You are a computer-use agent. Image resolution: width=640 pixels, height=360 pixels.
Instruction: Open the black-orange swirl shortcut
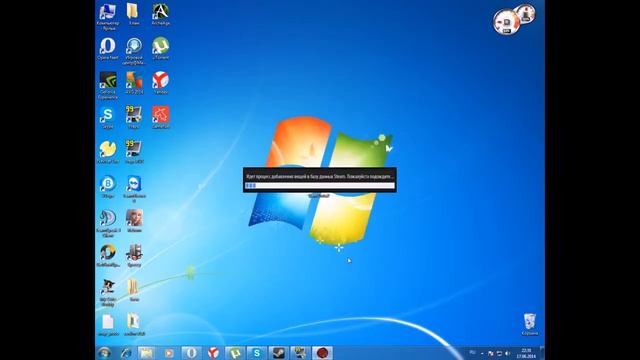(108, 256)
